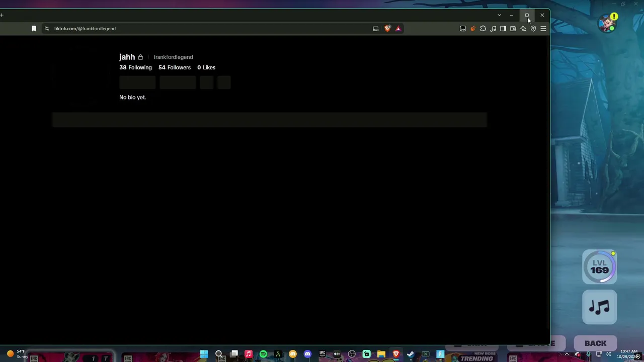This screenshot has width=644, height=362.
Task: Open new tab with plus button
Action: pos(2,15)
